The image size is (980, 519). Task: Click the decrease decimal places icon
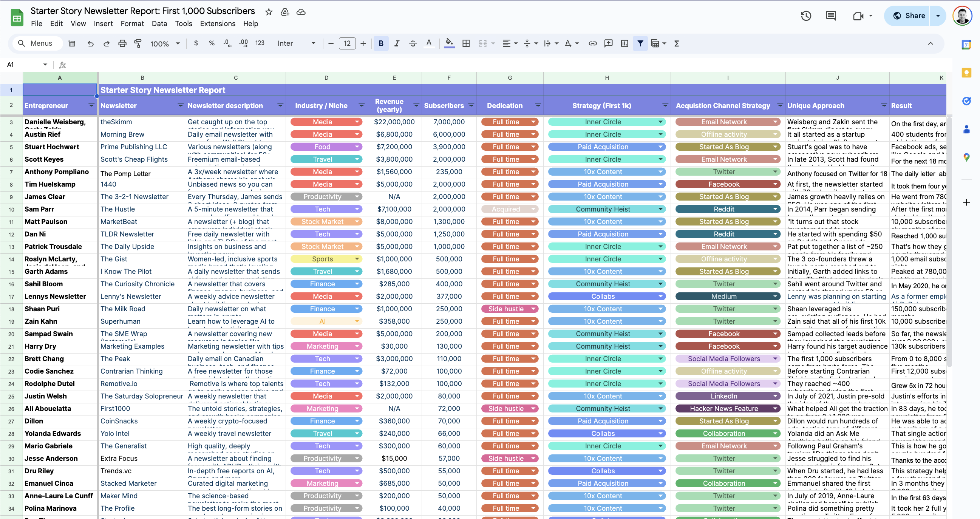click(227, 43)
